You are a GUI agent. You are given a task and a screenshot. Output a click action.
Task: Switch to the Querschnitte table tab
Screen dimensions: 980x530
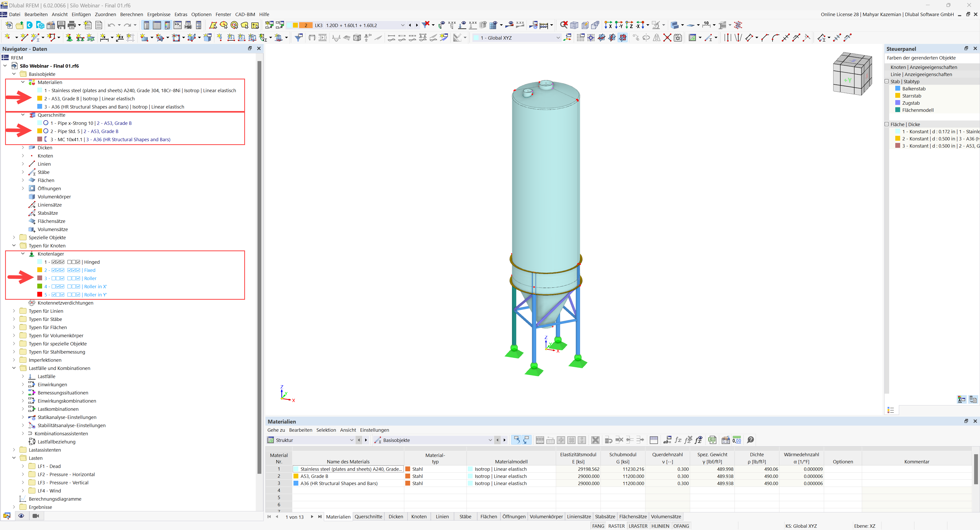368,516
